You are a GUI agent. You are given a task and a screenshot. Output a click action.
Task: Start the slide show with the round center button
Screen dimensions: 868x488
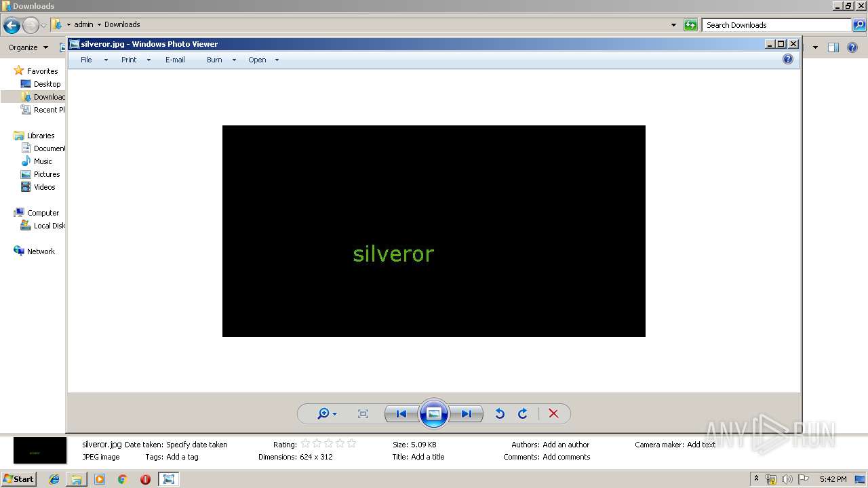(434, 413)
